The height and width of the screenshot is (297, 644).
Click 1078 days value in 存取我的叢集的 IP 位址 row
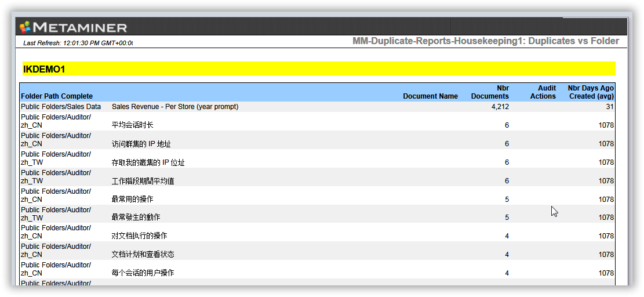point(606,162)
